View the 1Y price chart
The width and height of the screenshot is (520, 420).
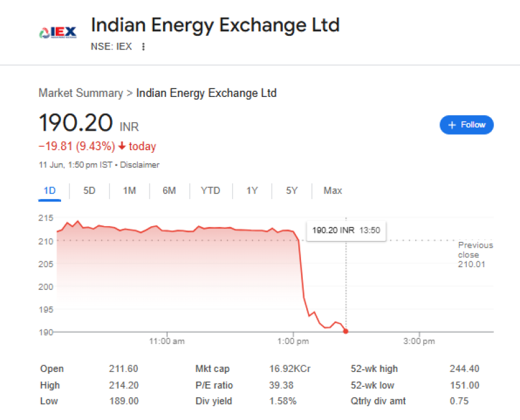click(252, 190)
